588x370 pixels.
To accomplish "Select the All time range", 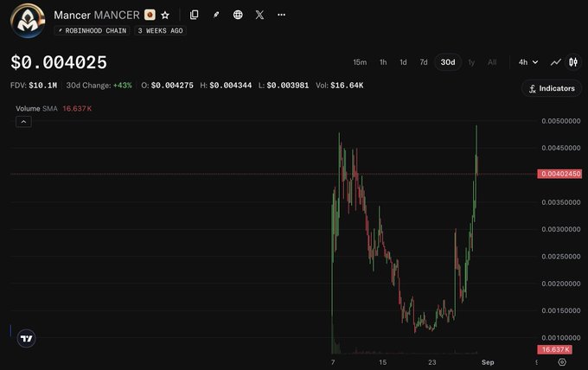I will click(492, 62).
